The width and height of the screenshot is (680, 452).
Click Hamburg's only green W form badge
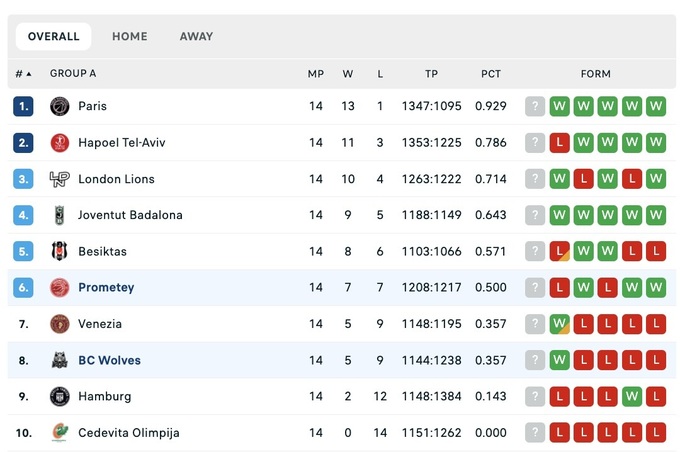click(632, 396)
